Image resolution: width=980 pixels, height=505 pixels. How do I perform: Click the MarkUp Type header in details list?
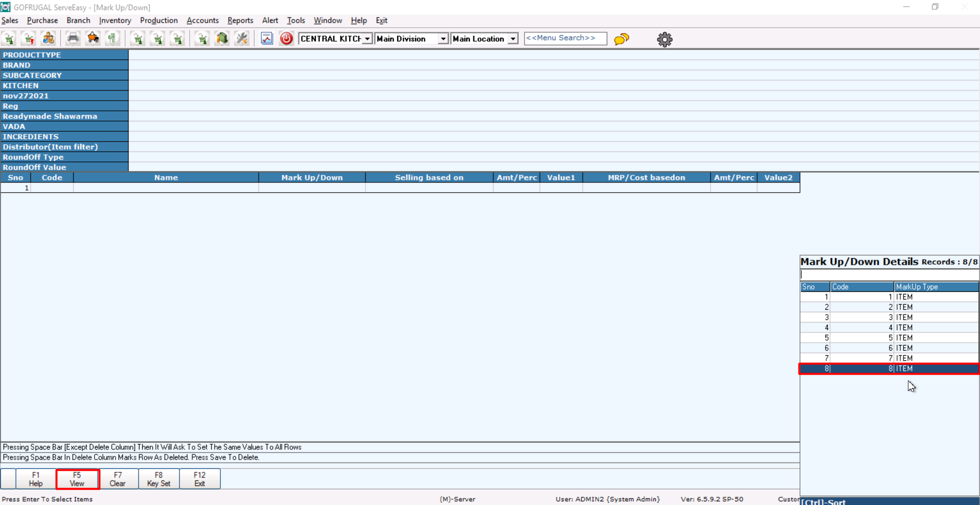click(x=936, y=287)
